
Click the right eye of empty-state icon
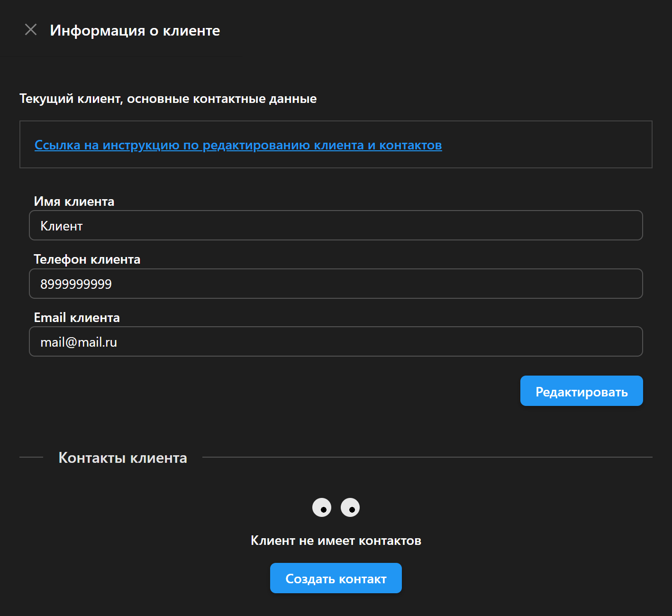pyautogui.click(x=350, y=507)
